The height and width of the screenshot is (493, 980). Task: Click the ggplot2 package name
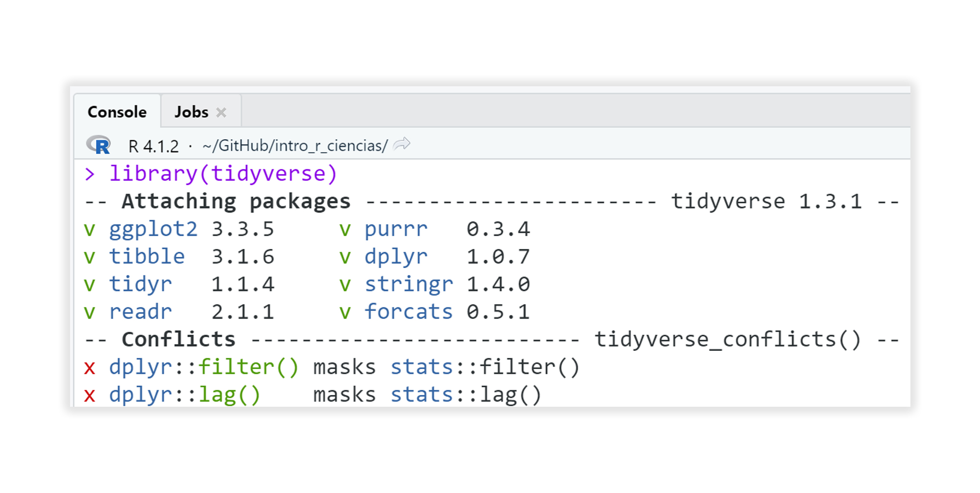click(154, 228)
